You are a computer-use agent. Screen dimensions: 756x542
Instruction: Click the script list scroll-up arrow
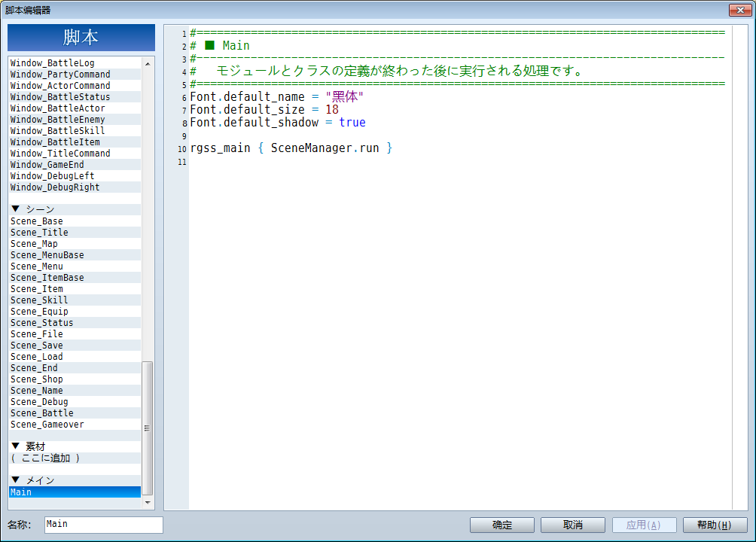click(x=148, y=64)
